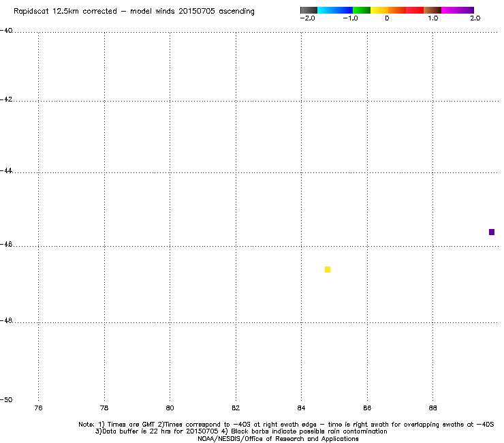Screen dimensions: 504x443
Task: Click the yellow data square near 85E
Action: [328, 270]
